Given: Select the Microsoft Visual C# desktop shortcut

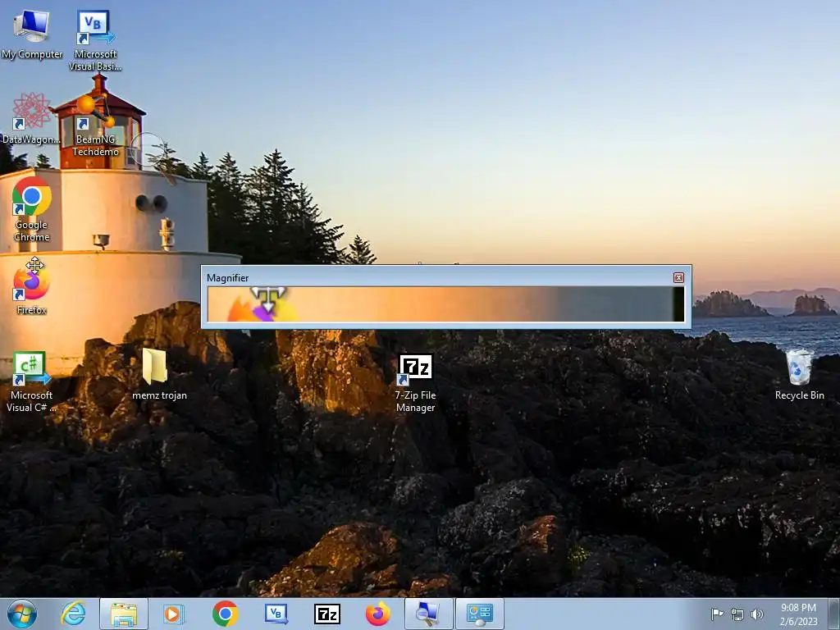Looking at the screenshot, I should [x=31, y=381].
